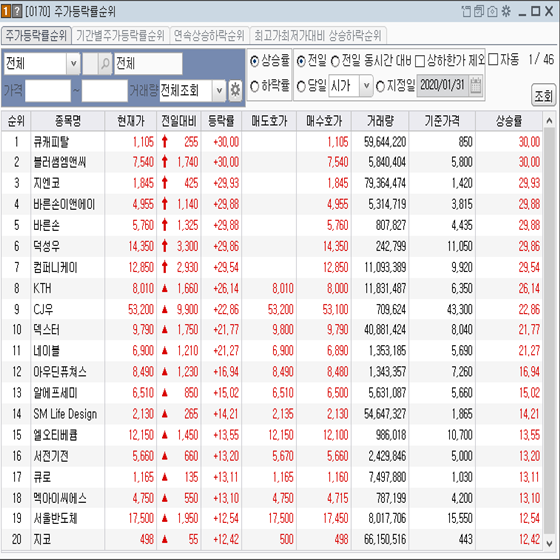Image resolution: width=560 pixels, height=560 pixels.
Task: Click the magnifier search icon beside the stock code field
Action: [105, 64]
